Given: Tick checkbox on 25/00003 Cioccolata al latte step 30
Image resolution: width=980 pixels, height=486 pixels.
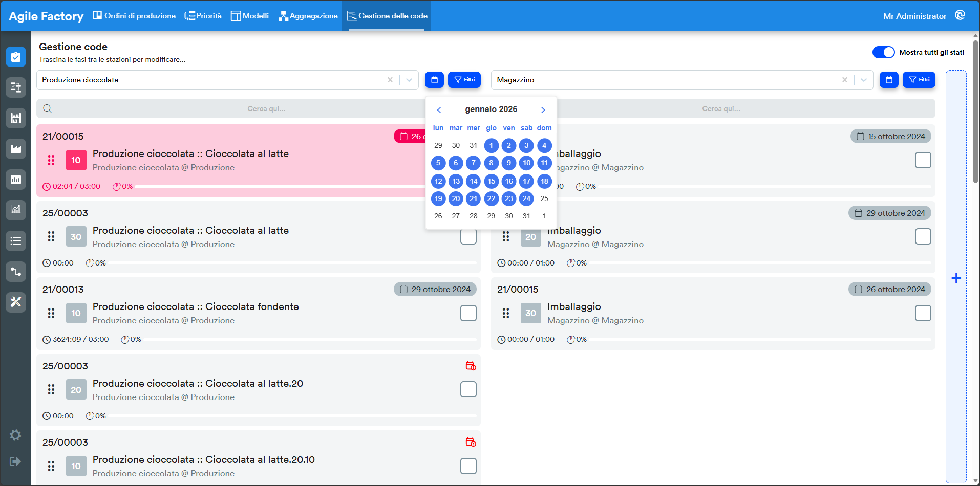Looking at the screenshot, I should 468,237.
